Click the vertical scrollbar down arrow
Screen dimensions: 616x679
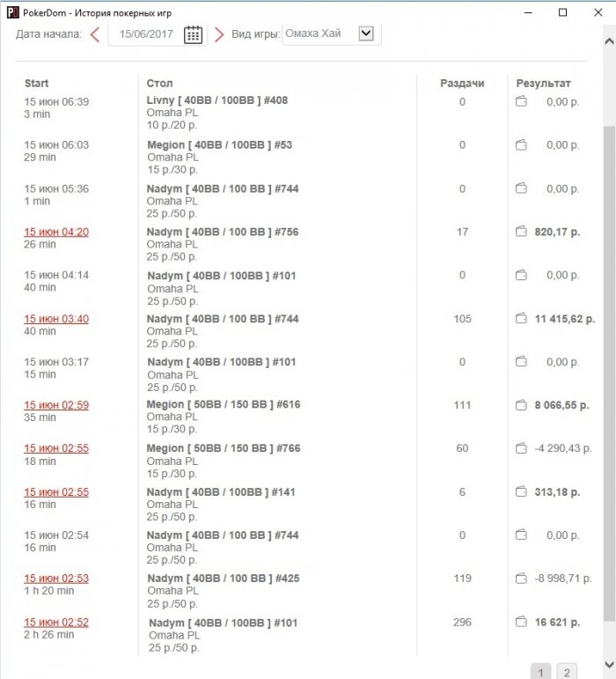tap(609, 664)
